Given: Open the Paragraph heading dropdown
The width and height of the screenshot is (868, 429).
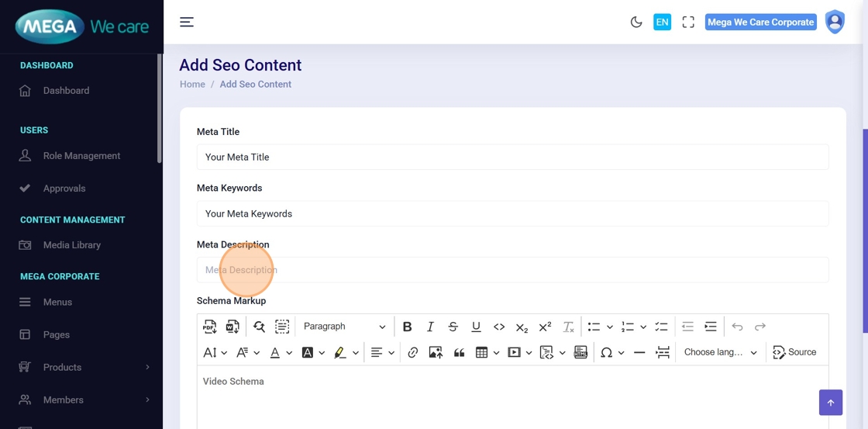Looking at the screenshot, I should [344, 327].
